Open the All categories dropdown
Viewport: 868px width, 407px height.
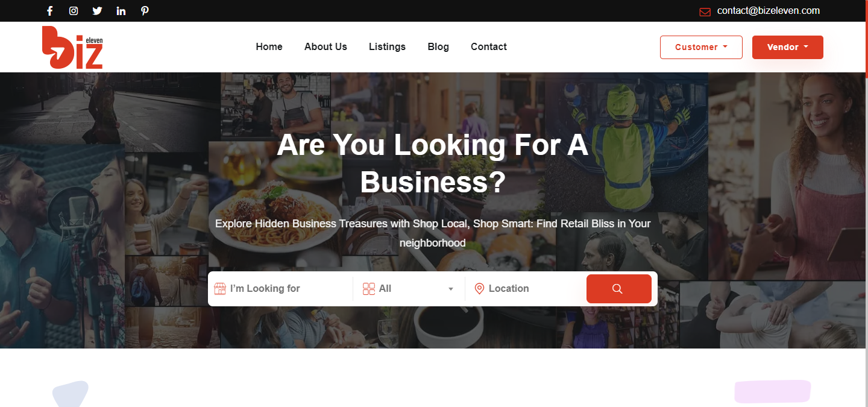click(409, 289)
